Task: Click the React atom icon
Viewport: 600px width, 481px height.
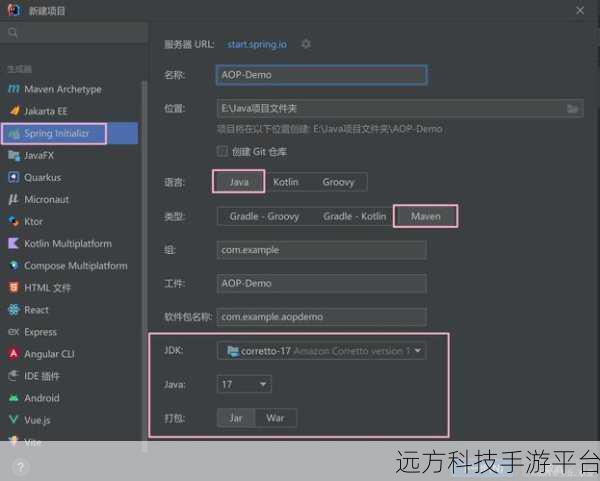Action: coord(14,310)
